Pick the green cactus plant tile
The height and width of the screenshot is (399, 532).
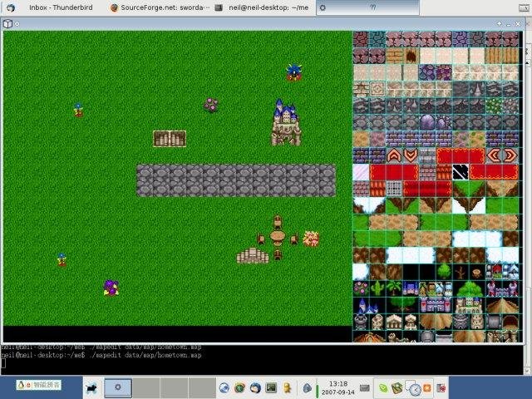(377, 288)
